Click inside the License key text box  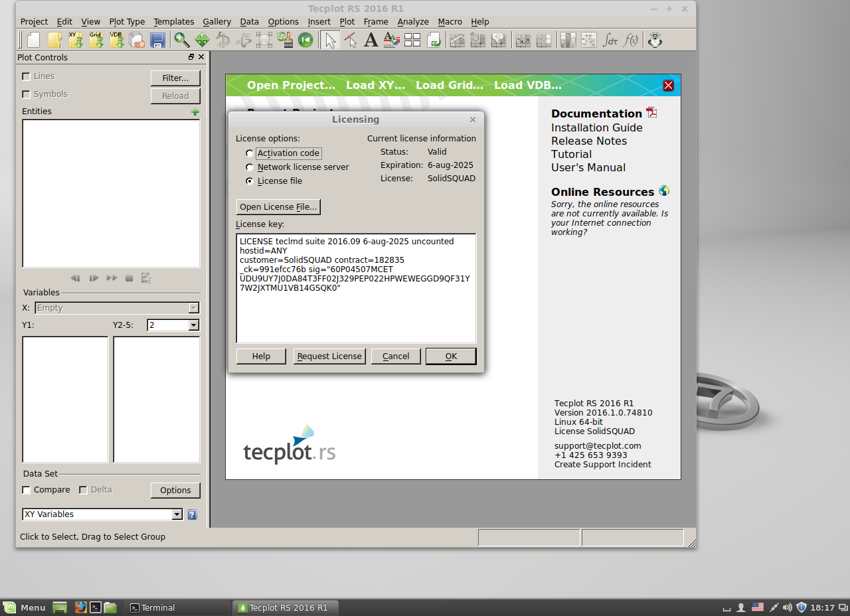point(357,288)
